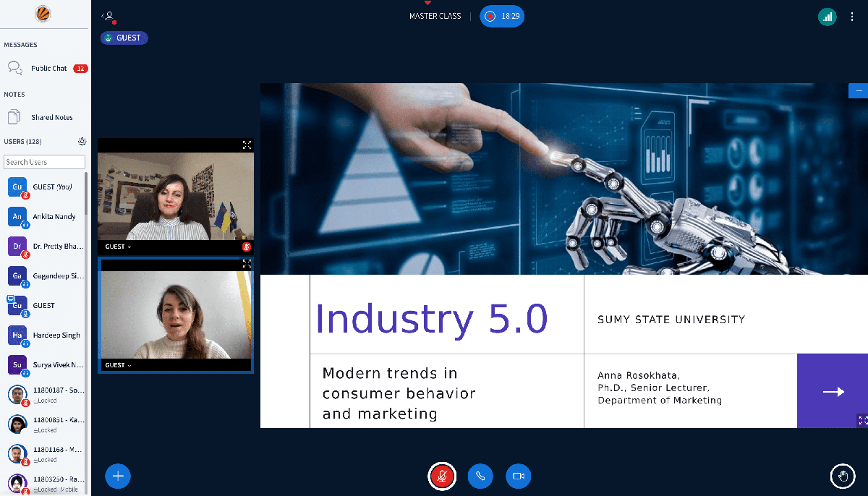868x496 pixels.
Task: Minimize the presentation with the minus button
Action: coord(859,91)
